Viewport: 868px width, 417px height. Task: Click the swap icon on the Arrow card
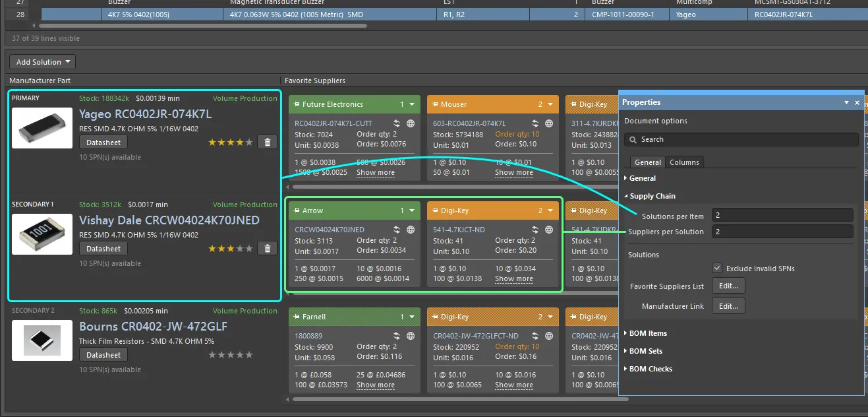coord(397,230)
